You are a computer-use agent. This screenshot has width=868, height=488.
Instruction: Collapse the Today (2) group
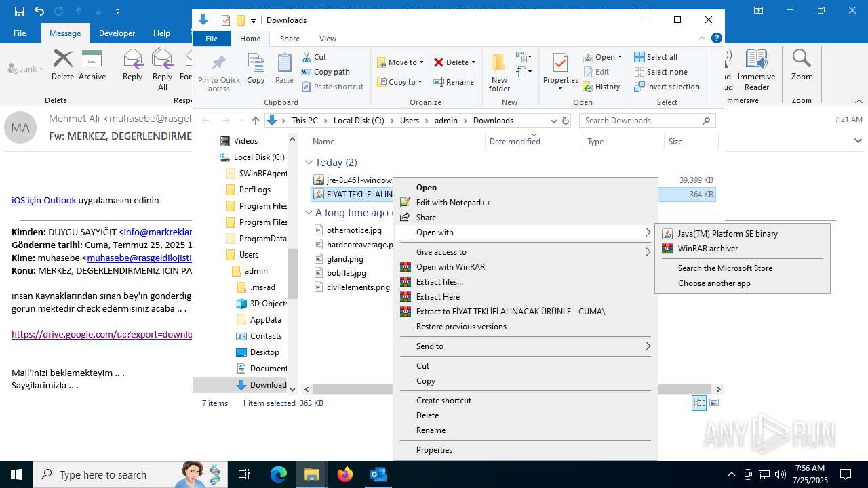309,163
